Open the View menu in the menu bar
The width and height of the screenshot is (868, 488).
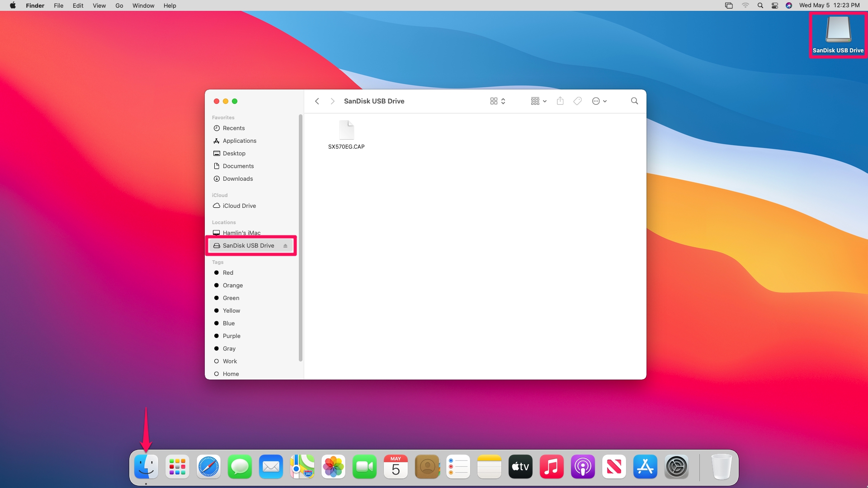pyautogui.click(x=99, y=5)
